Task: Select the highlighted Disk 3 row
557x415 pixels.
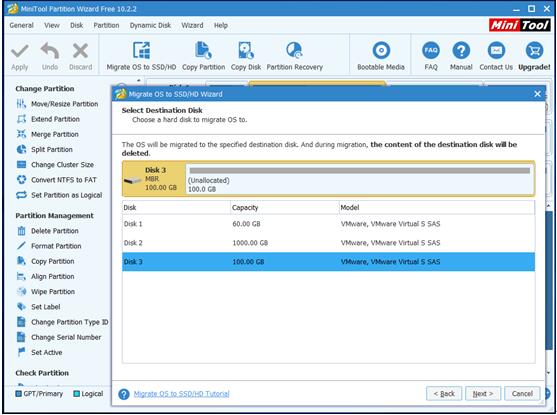Action: pos(328,262)
